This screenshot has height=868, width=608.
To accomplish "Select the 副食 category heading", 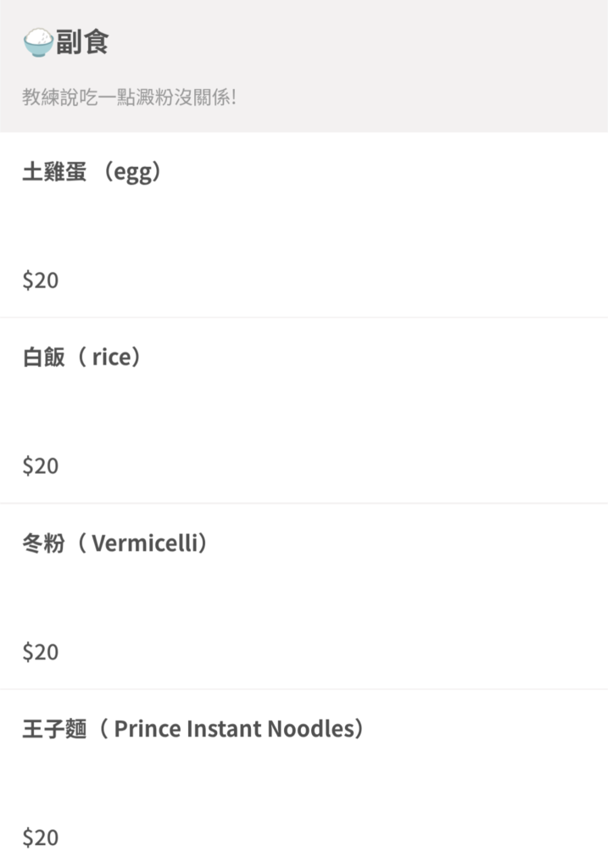I will click(82, 42).
